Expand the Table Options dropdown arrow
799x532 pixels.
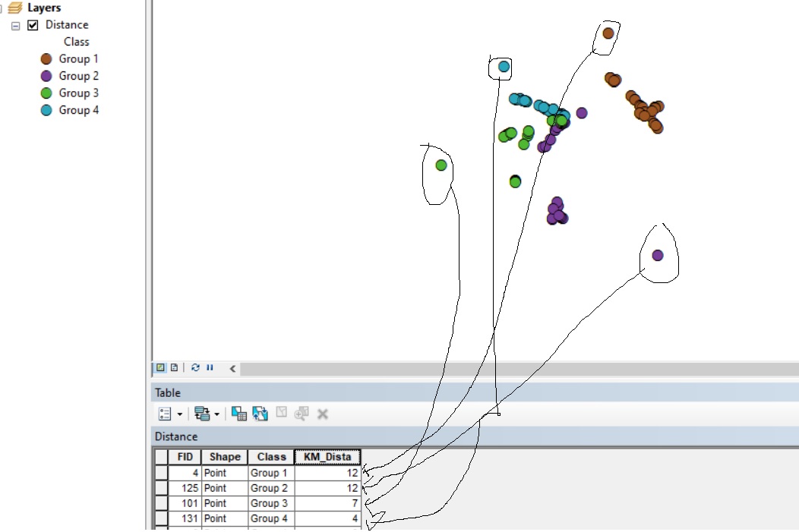[180, 414]
